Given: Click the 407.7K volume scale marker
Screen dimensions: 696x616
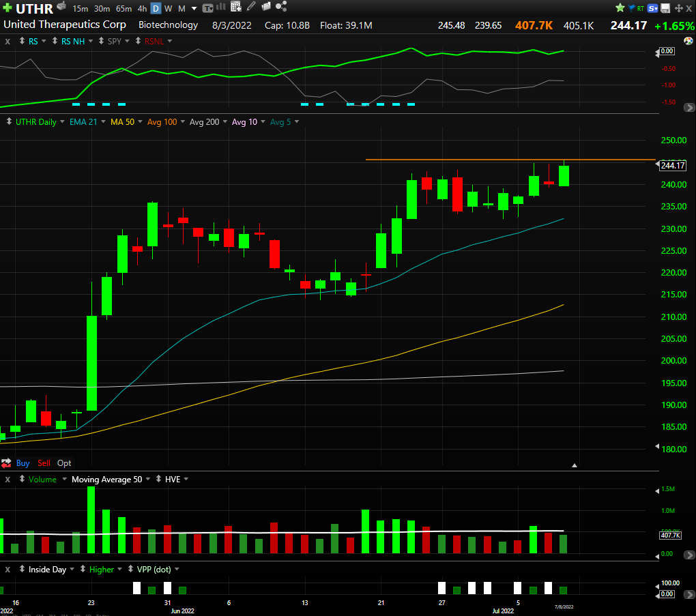Looking at the screenshot, I should pyautogui.click(x=670, y=536).
